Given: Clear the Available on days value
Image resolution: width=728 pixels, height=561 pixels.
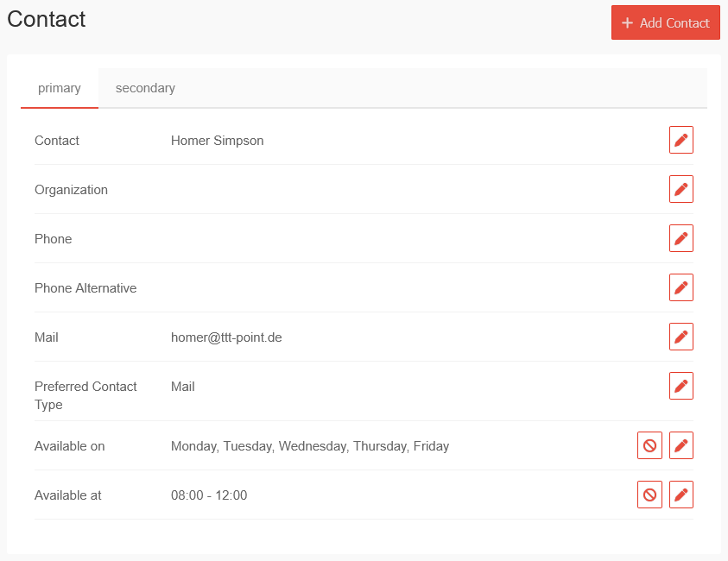Looking at the screenshot, I should (x=649, y=445).
